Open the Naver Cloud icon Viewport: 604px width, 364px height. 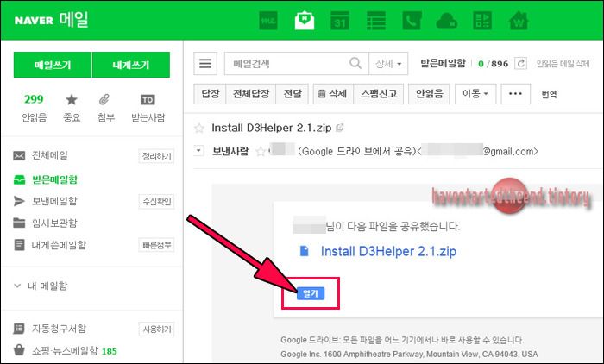[447, 22]
